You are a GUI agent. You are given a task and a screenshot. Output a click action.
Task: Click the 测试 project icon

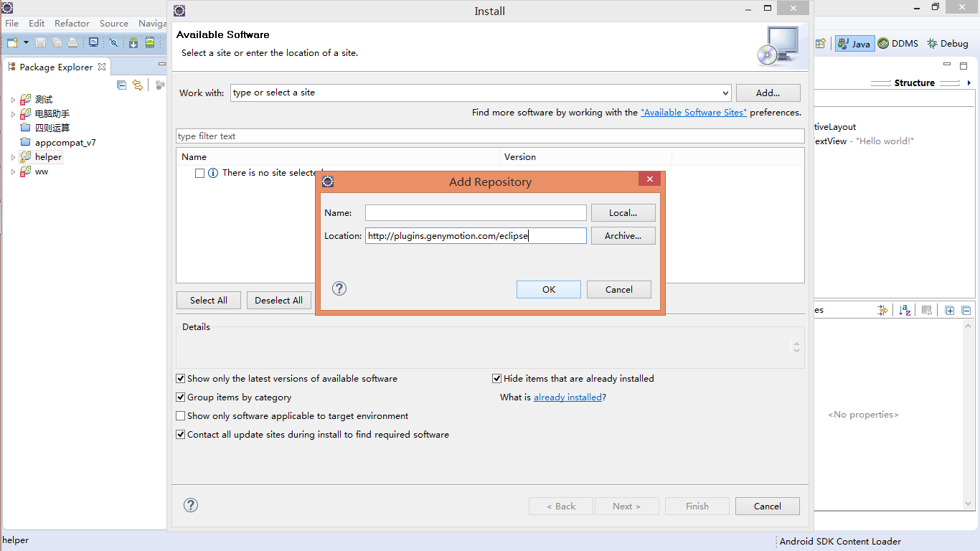(x=26, y=99)
